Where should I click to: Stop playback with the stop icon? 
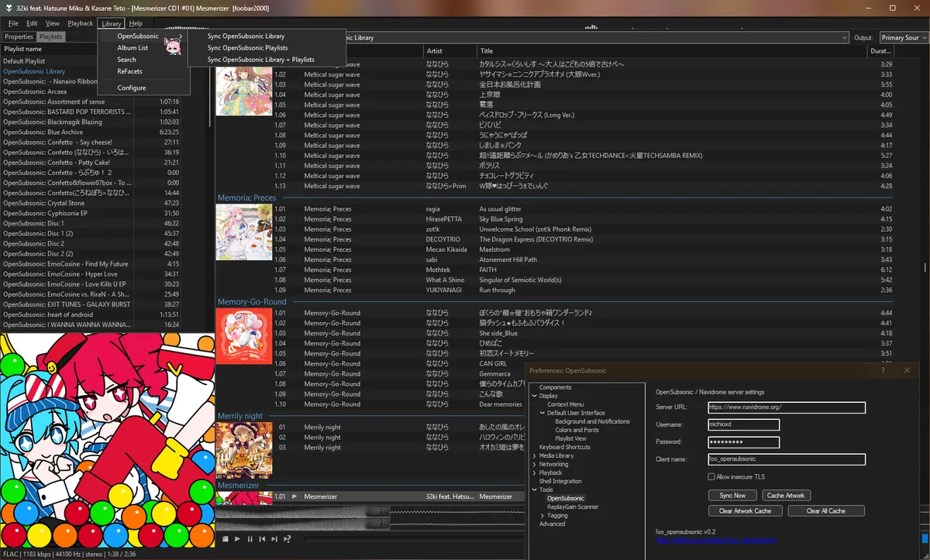226,538
